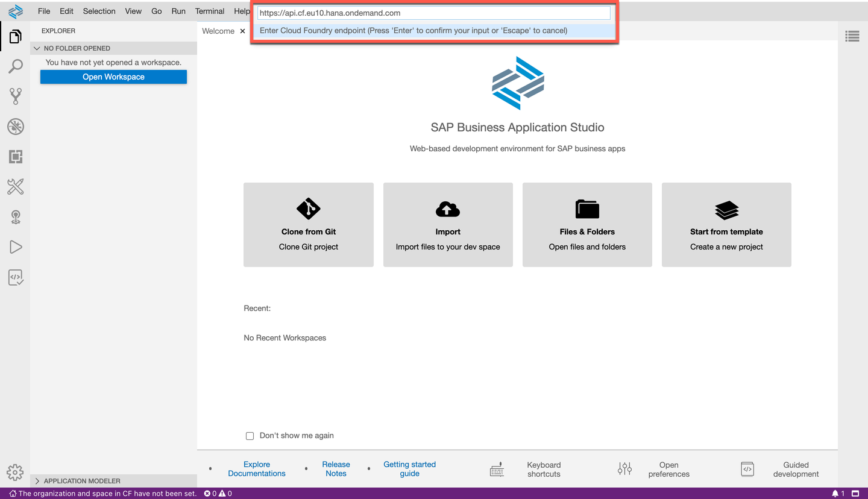
Task: Open the Edit menu
Action: 66,11
